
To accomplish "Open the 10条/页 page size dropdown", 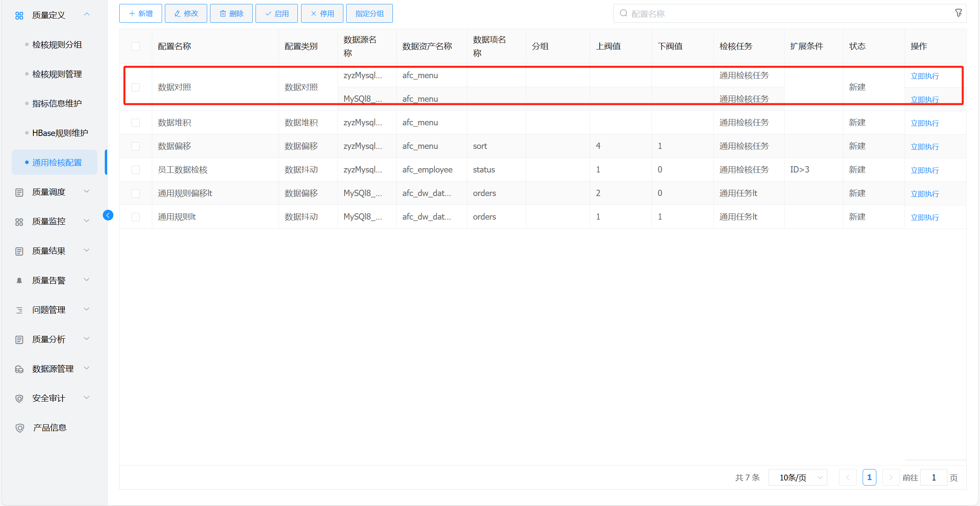I will click(798, 477).
